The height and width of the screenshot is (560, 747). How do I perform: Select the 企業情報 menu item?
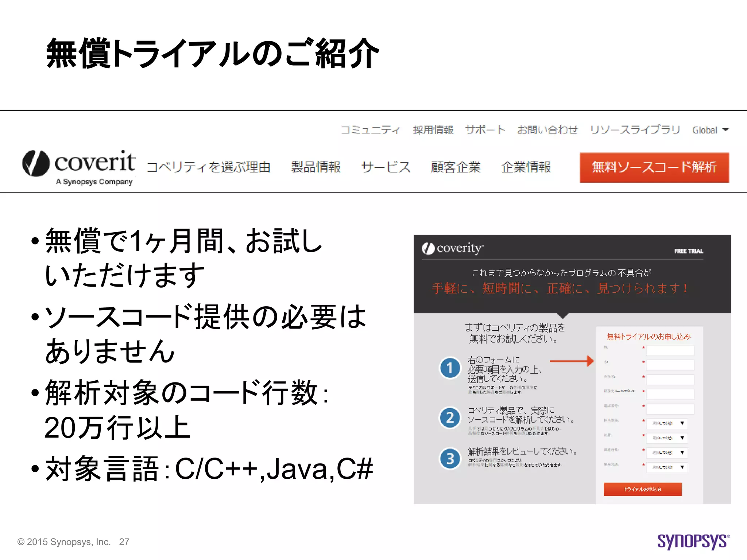tap(526, 167)
